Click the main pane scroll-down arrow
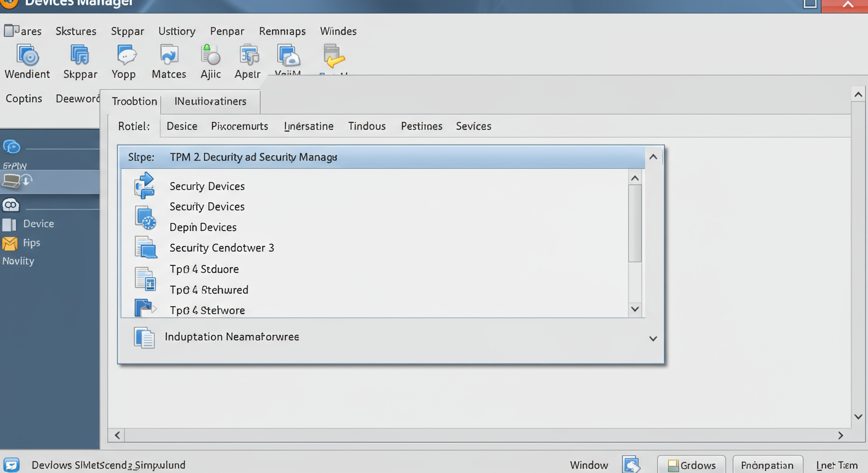Image resolution: width=868 pixels, height=473 pixels. tap(858, 417)
